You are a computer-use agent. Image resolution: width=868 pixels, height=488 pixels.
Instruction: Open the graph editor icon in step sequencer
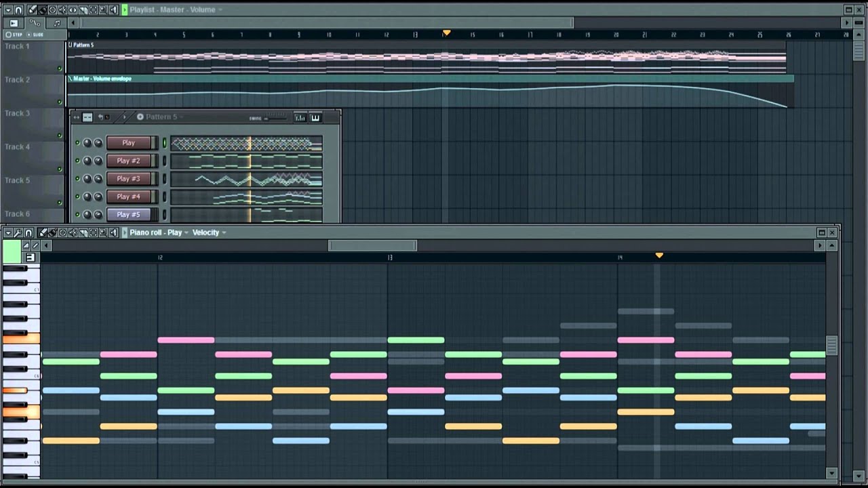tap(300, 117)
